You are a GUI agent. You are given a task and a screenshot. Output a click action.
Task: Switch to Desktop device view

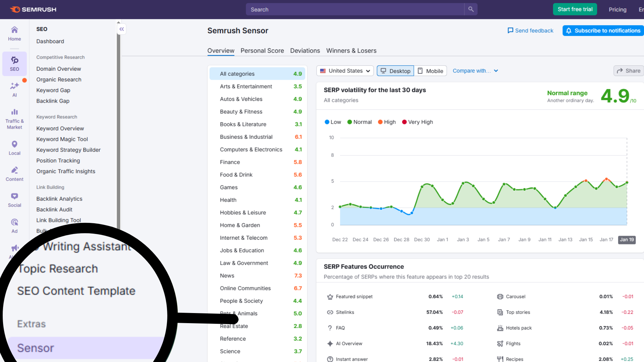(395, 71)
